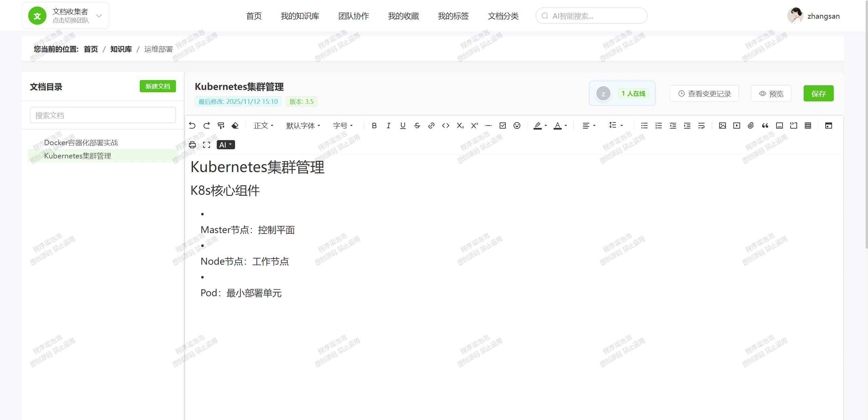Open 我的标签 in the top navigation
868x420 pixels.
point(453,16)
